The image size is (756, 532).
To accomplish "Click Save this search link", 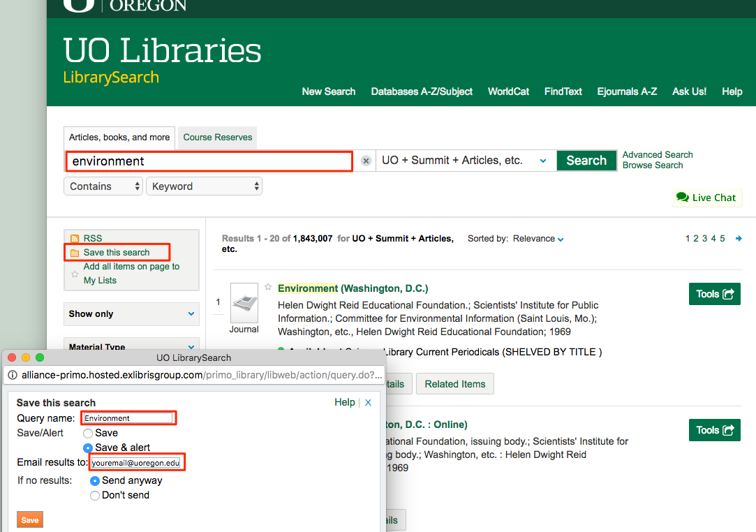I will [x=117, y=252].
